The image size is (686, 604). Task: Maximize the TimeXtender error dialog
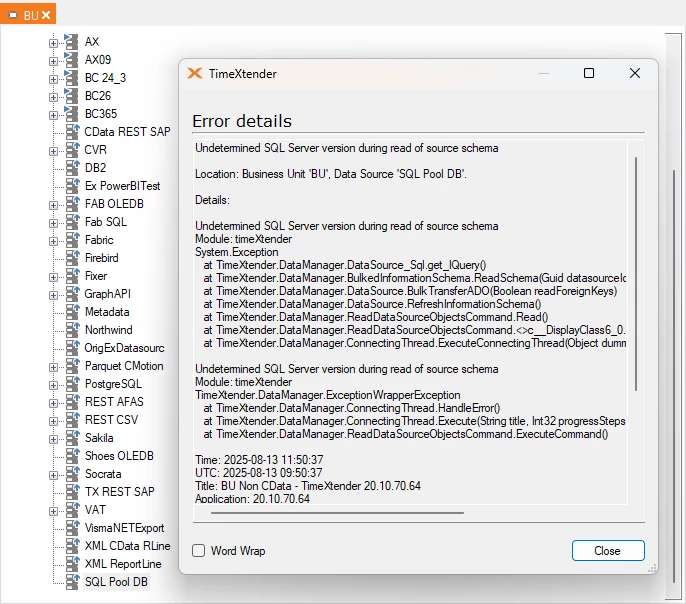tap(589, 73)
